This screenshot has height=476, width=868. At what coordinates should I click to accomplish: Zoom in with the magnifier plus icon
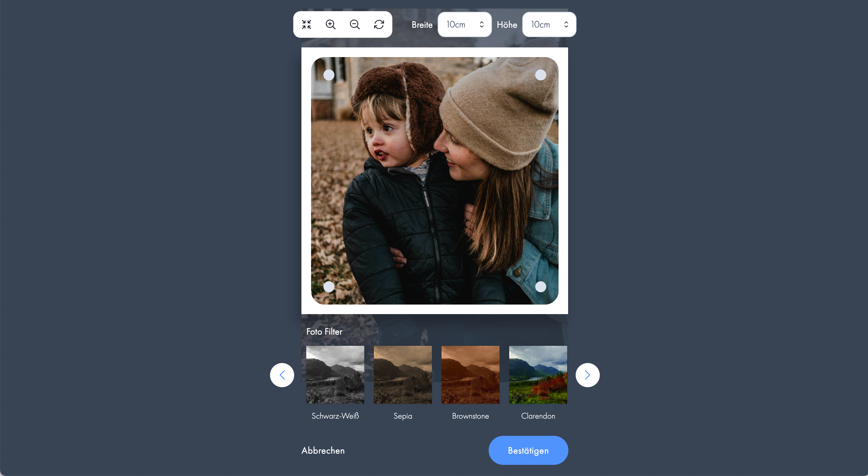[x=330, y=24]
